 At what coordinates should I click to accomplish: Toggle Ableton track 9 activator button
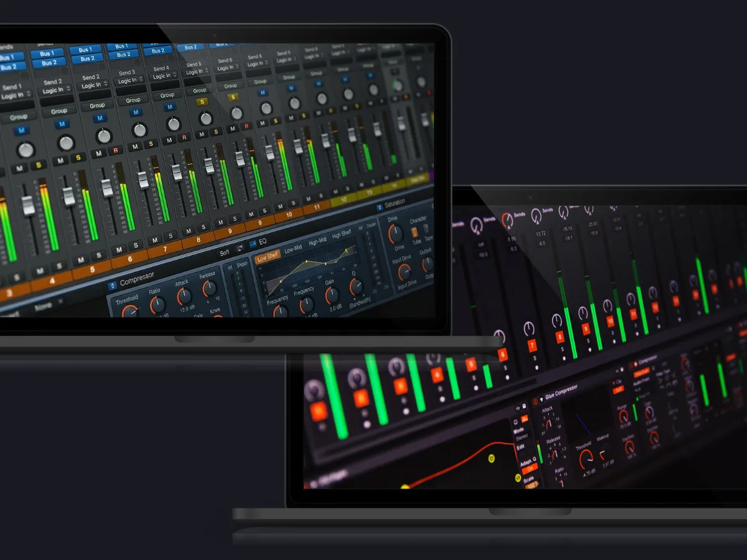pos(585,328)
